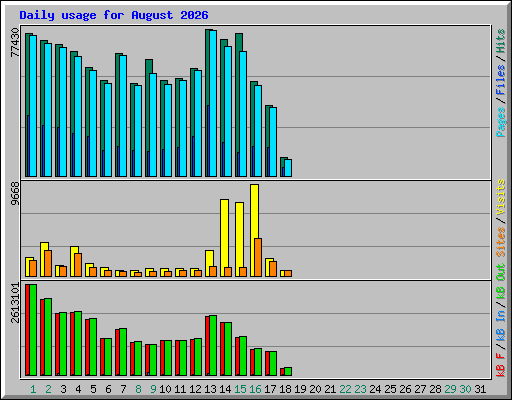Click the day 12 axis label
Image resolution: width=512 pixels, height=400 pixels.
click(195, 389)
